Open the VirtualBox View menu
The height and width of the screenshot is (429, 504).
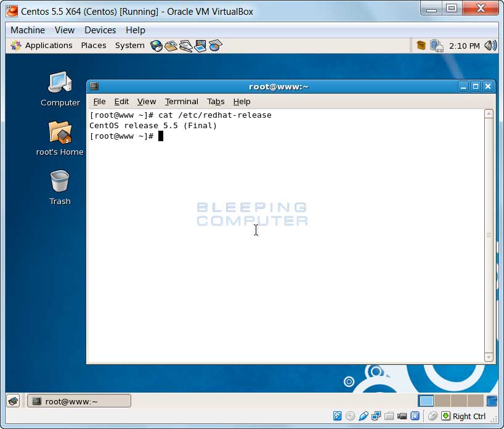tap(65, 30)
